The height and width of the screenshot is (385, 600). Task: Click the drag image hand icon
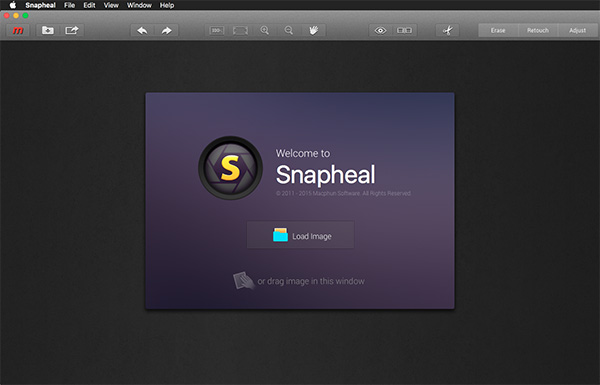pos(243,281)
